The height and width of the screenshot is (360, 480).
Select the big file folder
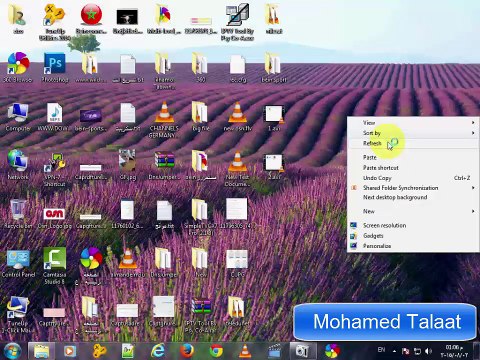[x=201, y=117]
